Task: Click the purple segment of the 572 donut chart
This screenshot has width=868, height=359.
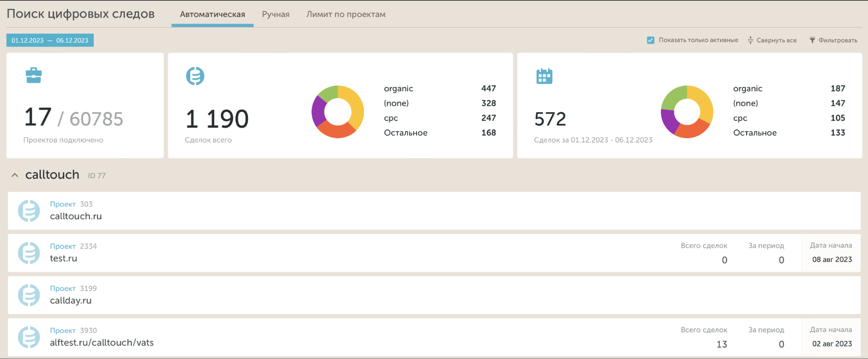Action: point(668,121)
